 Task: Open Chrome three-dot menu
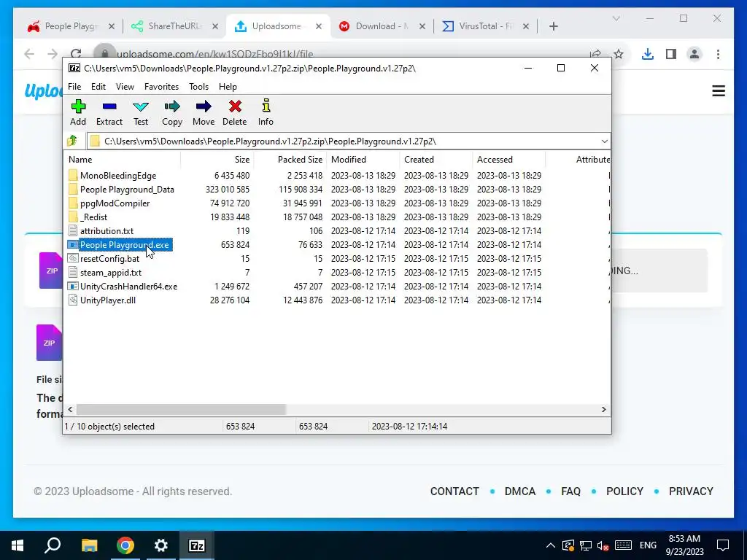(718, 54)
